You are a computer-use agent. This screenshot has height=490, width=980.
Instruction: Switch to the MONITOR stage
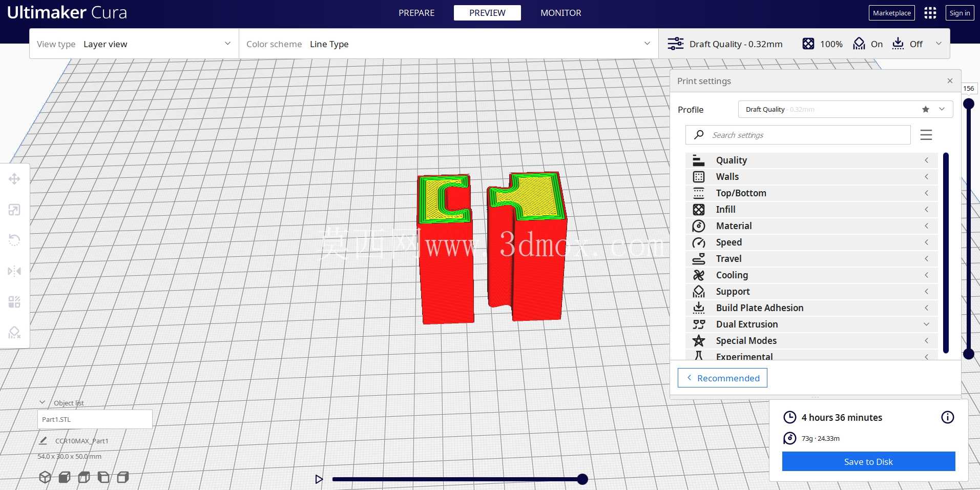(561, 13)
